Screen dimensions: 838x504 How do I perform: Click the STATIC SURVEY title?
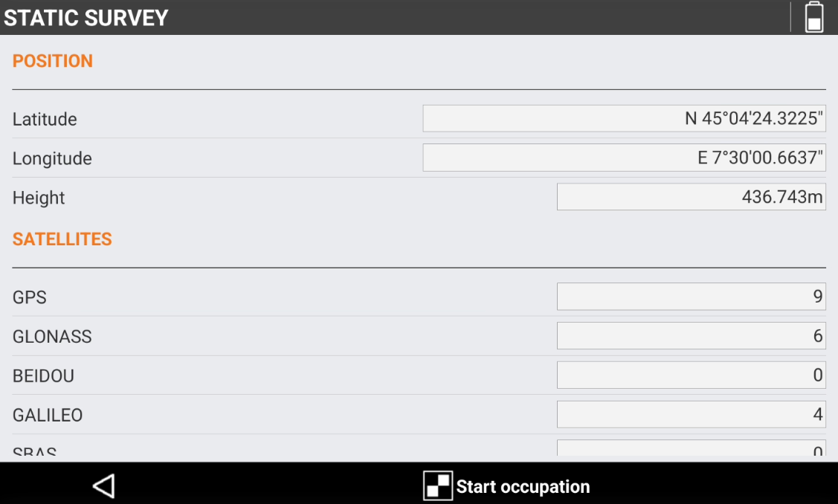pos(86,18)
